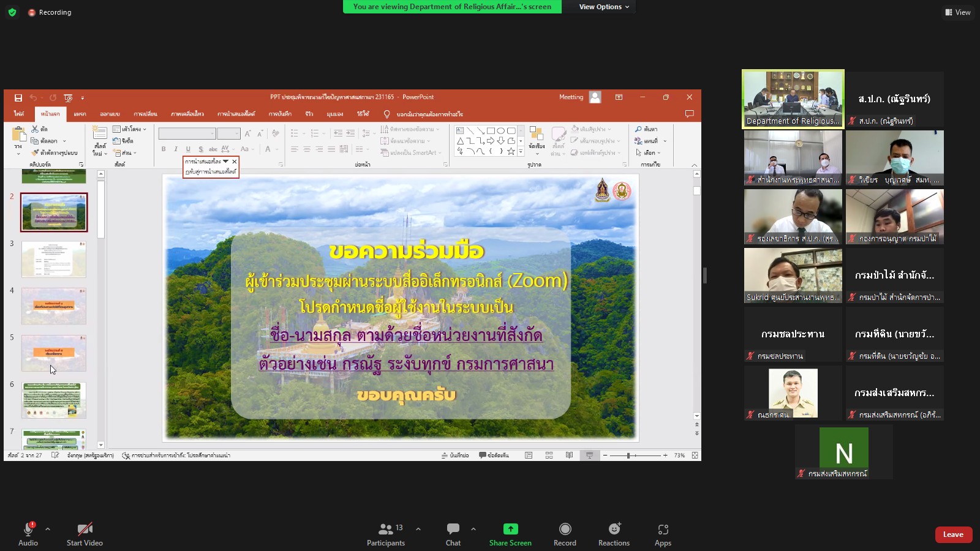Close the small presentation tooltip popup
980x551 pixels.
235,162
